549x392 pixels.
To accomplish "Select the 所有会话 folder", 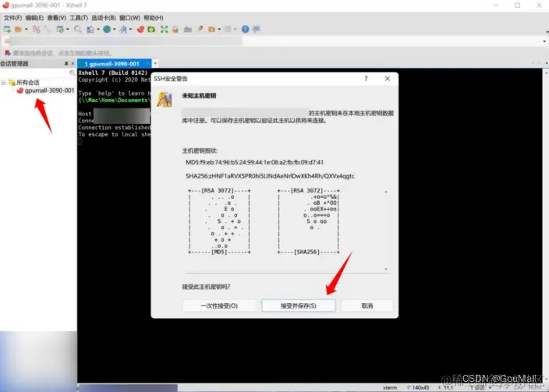I will (24, 83).
